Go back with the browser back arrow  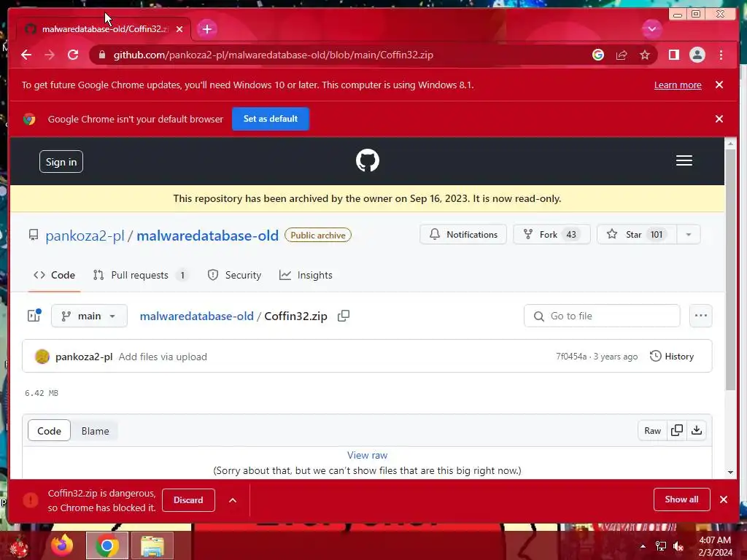pyautogui.click(x=26, y=55)
